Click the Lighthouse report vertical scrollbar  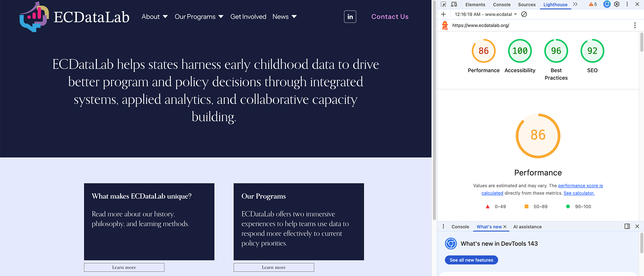pos(642,43)
